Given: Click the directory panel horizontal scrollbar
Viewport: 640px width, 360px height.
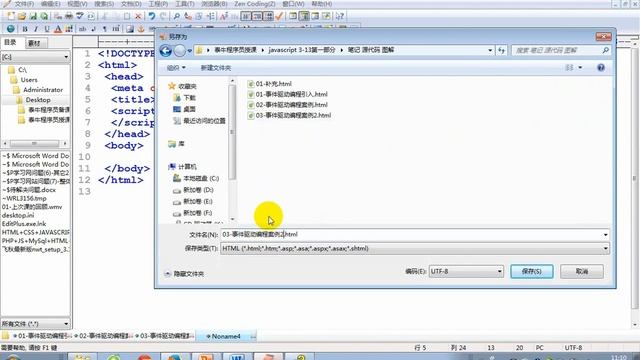Looking at the screenshot, I should (35, 144).
